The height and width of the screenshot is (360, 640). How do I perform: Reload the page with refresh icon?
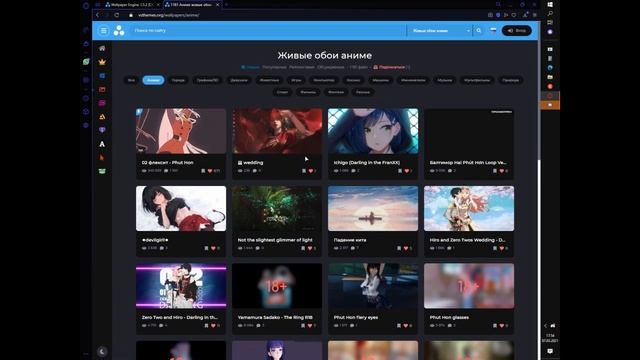[x=117, y=15]
